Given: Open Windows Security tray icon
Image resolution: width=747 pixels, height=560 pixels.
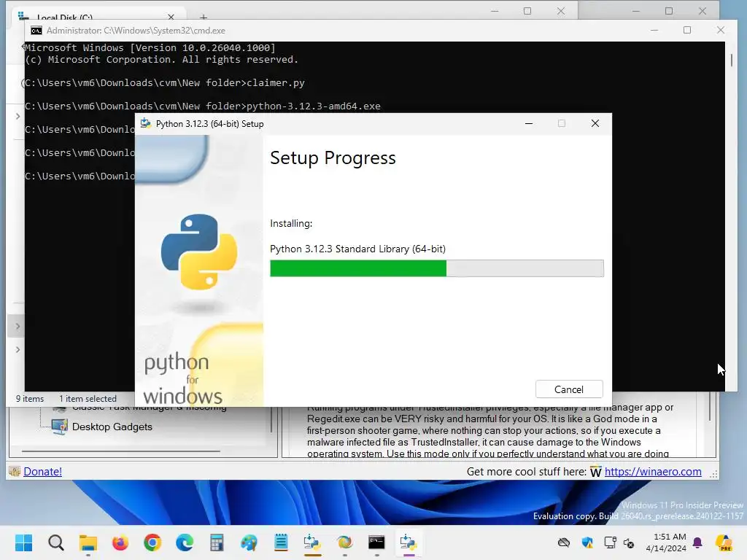Looking at the screenshot, I should (587, 542).
